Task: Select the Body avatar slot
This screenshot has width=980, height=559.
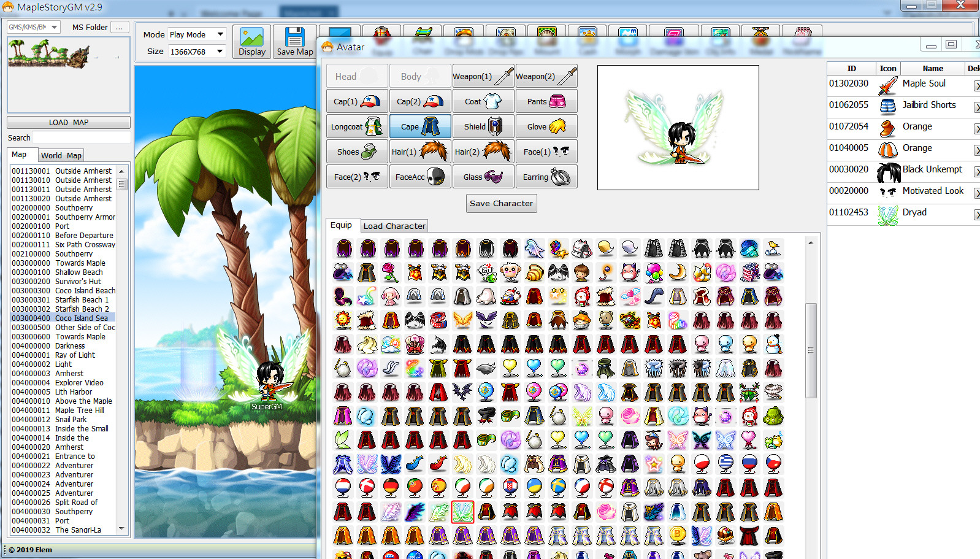Action: [421, 76]
